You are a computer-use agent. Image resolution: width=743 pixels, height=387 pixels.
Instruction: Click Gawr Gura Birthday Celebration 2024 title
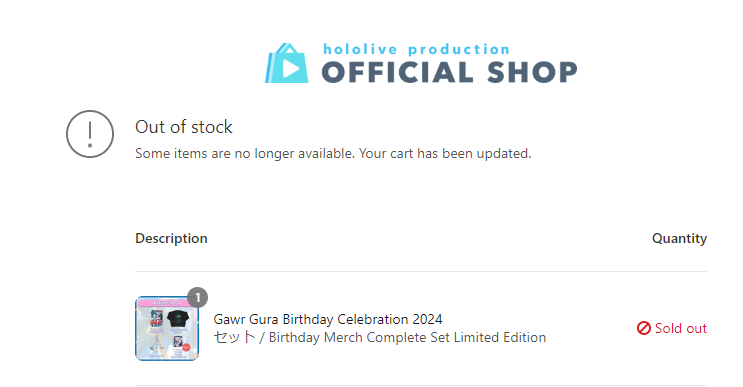pyautogui.click(x=328, y=319)
